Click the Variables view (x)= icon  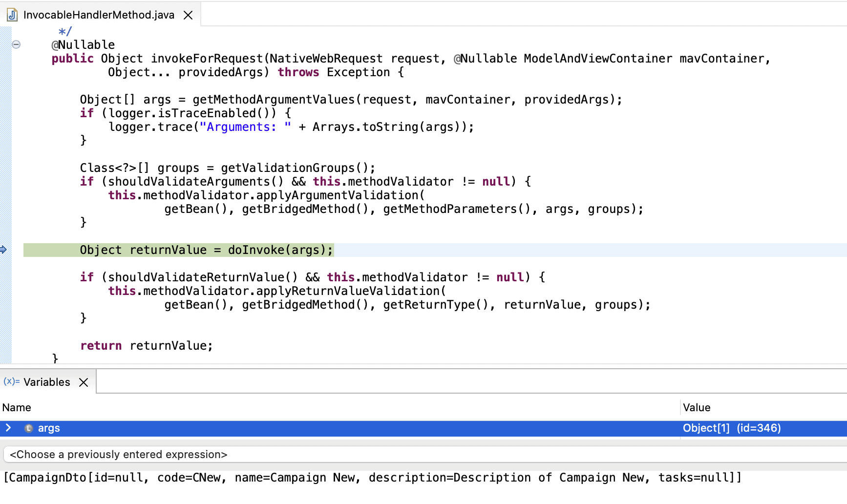11,381
